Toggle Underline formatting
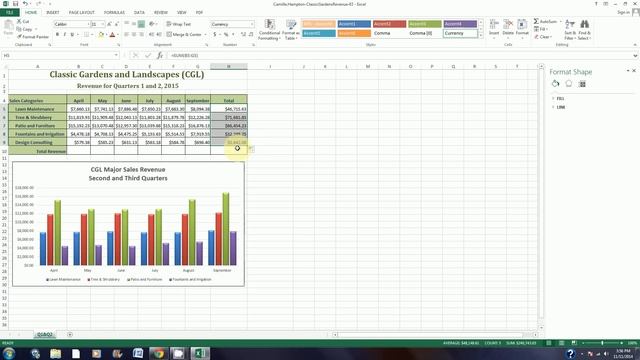 click(x=72, y=35)
